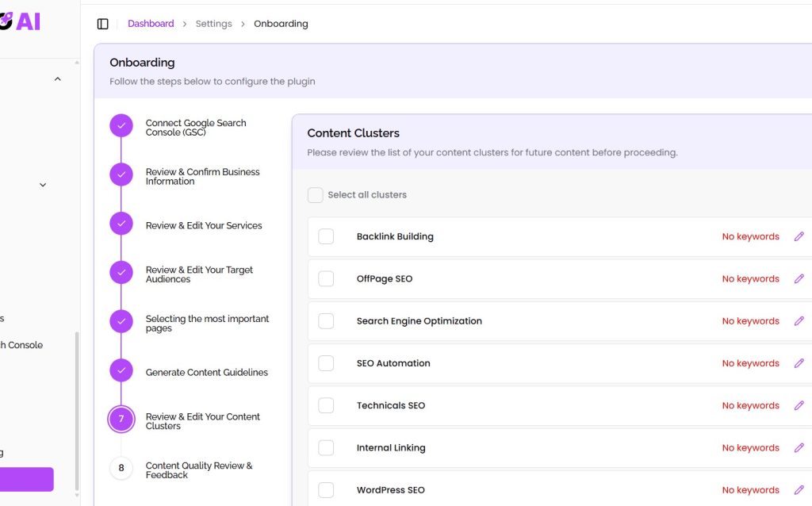Open Review & Edit Your Services step
This screenshot has height=506, width=812.
click(x=204, y=225)
